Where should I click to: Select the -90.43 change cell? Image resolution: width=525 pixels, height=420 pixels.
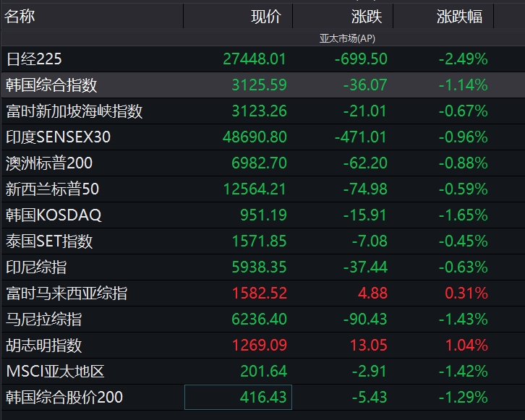(x=365, y=320)
